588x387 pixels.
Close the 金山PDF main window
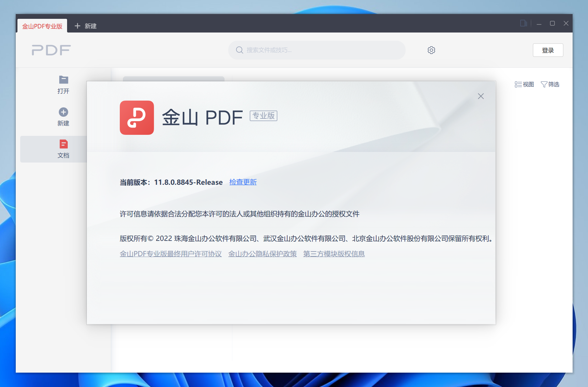(x=566, y=23)
